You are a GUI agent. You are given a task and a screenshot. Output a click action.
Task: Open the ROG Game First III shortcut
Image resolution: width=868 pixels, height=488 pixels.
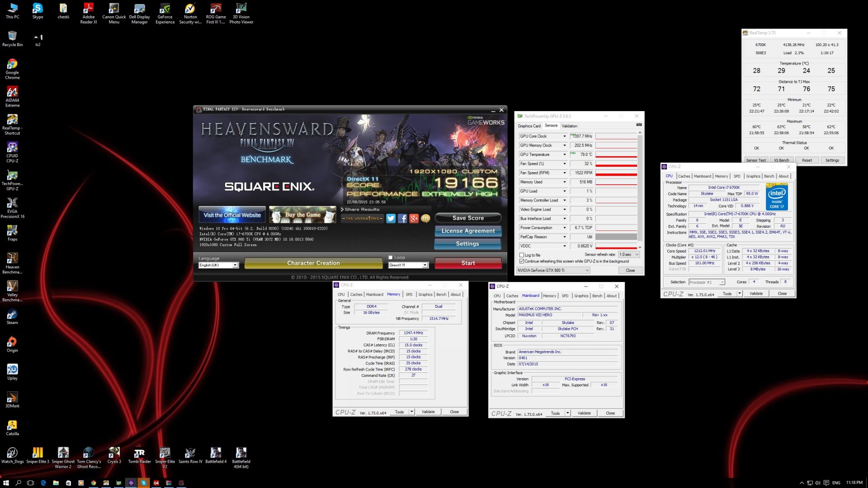pos(216,14)
